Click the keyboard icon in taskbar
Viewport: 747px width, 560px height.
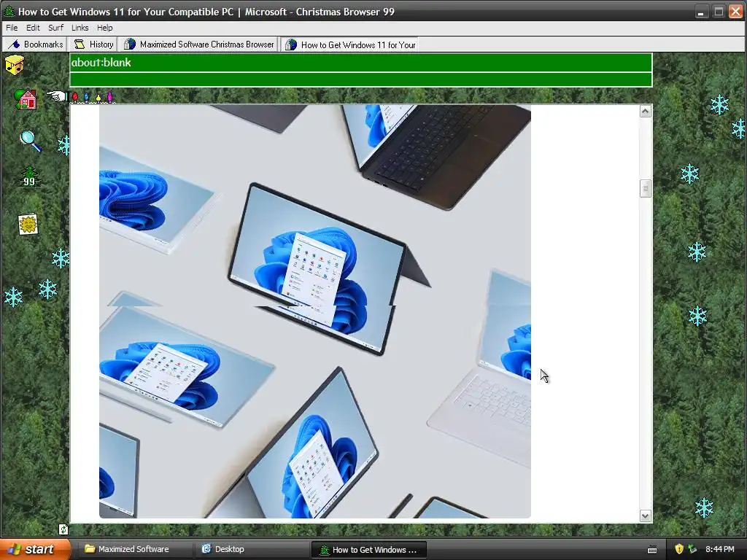652,550
